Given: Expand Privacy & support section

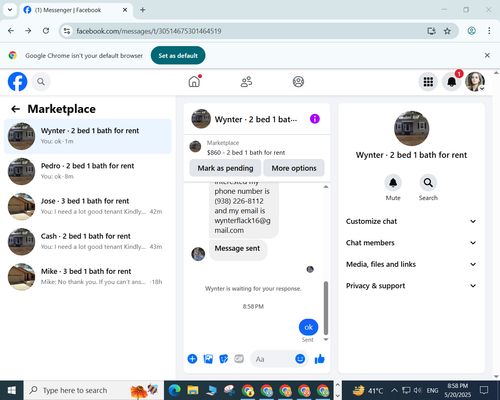Looking at the screenshot, I should pos(411,286).
